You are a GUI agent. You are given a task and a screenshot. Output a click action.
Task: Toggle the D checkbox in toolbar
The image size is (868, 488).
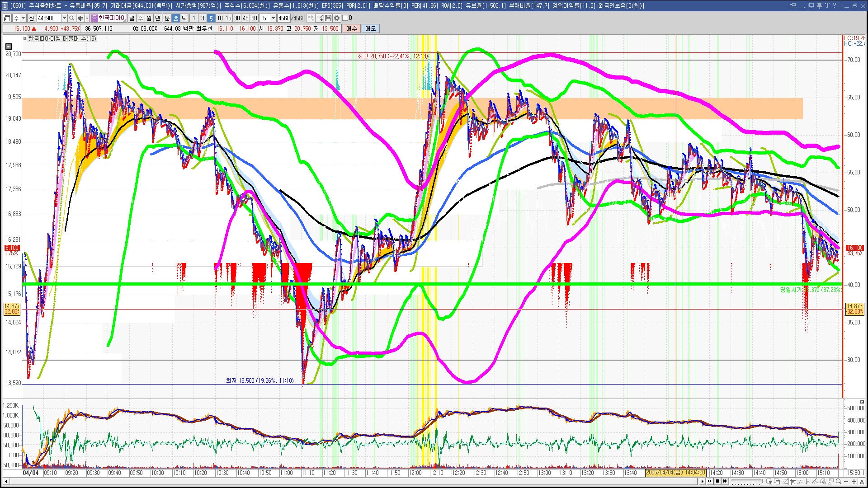point(345,18)
